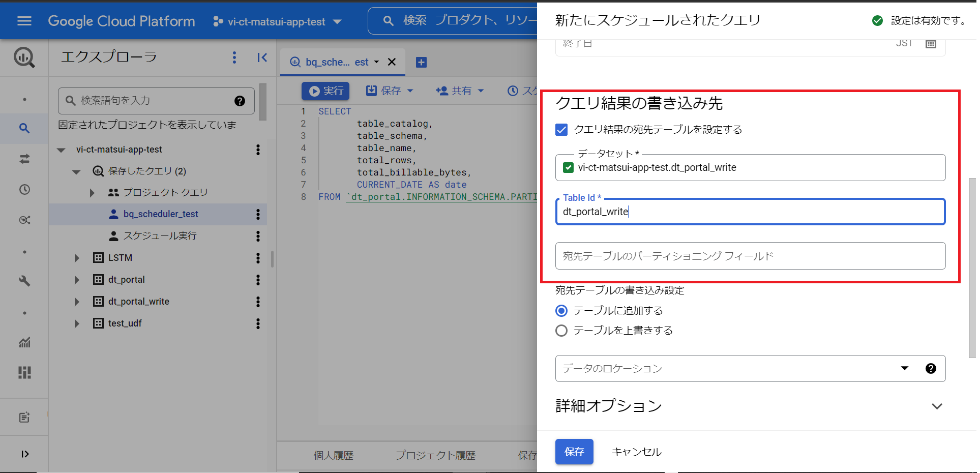Screen dimensions: 980x473
Task: Open options for bq_scheduler_test query
Action: (x=258, y=214)
